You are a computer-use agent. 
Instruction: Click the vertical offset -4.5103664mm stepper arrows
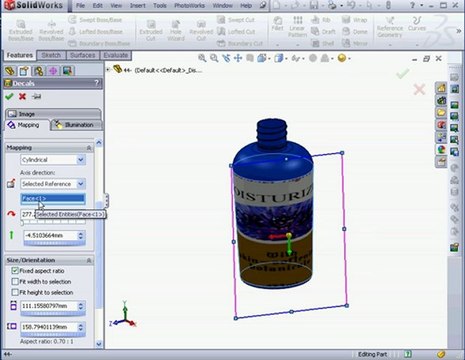[80, 236]
